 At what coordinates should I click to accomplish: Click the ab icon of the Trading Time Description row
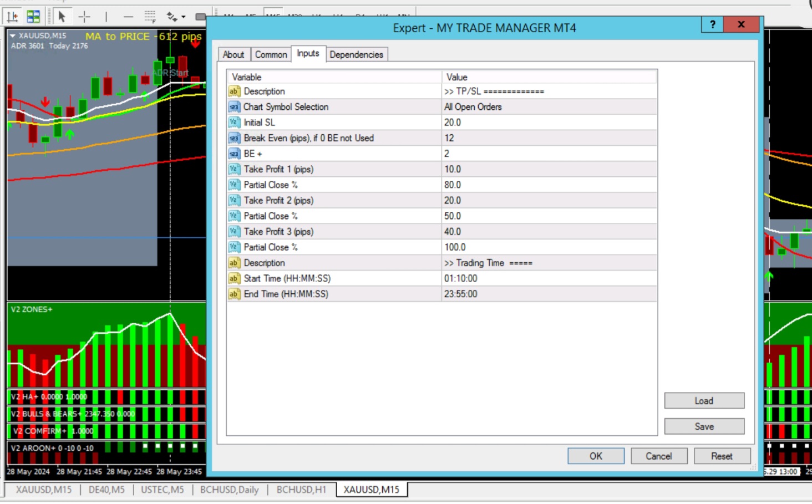click(234, 263)
